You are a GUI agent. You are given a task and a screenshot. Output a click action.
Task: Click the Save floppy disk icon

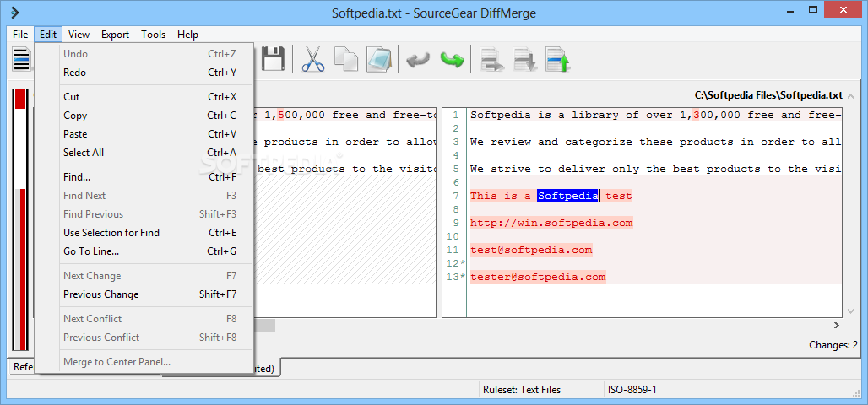[x=273, y=59]
